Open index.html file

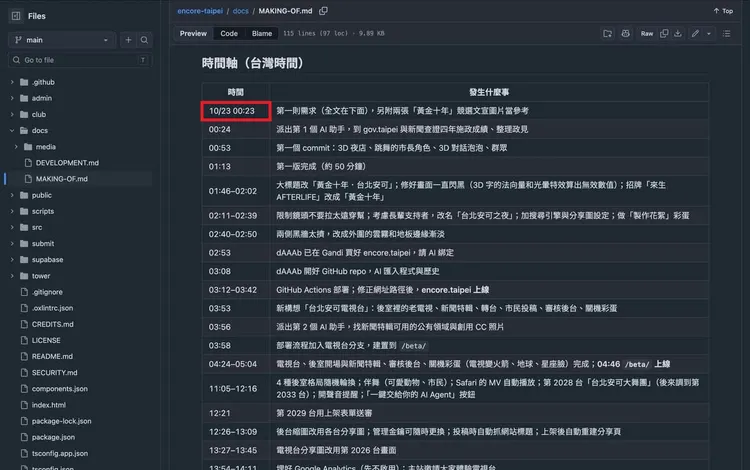tap(49, 405)
